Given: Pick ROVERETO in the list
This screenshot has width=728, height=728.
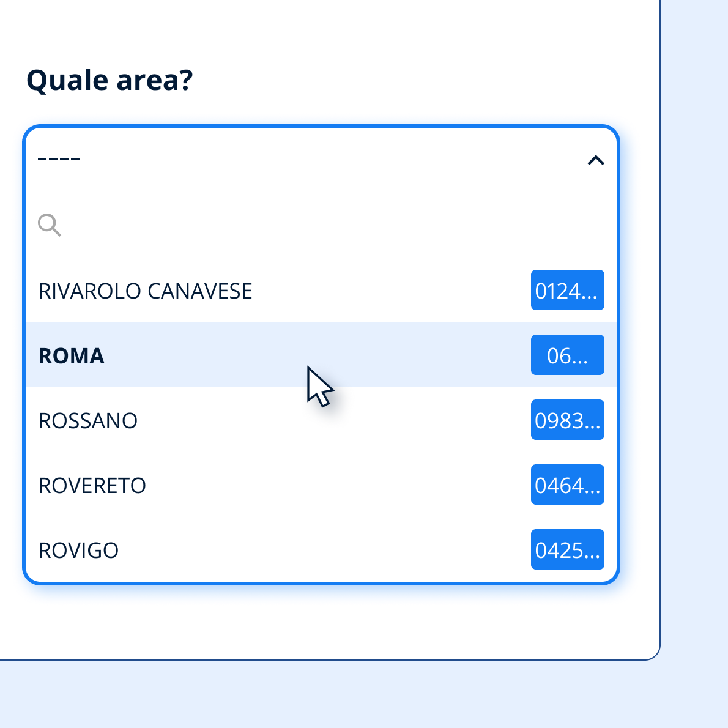Looking at the screenshot, I should click(x=92, y=485).
